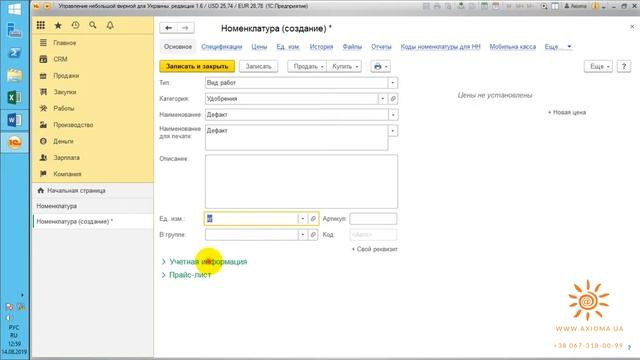Expand Наименование для печати dropdown arrow
The image size is (640, 360).
393,131
